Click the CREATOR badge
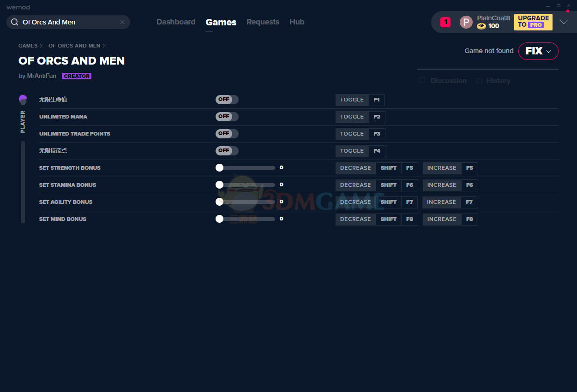The height and width of the screenshot is (392, 577). pyautogui.click(x=77, y=76)
